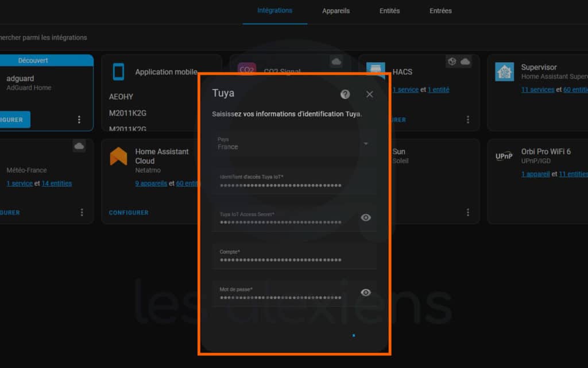Screen dimensions: 588x368
Task: Click the Découvert banner on adguard card
Action: 33,60
